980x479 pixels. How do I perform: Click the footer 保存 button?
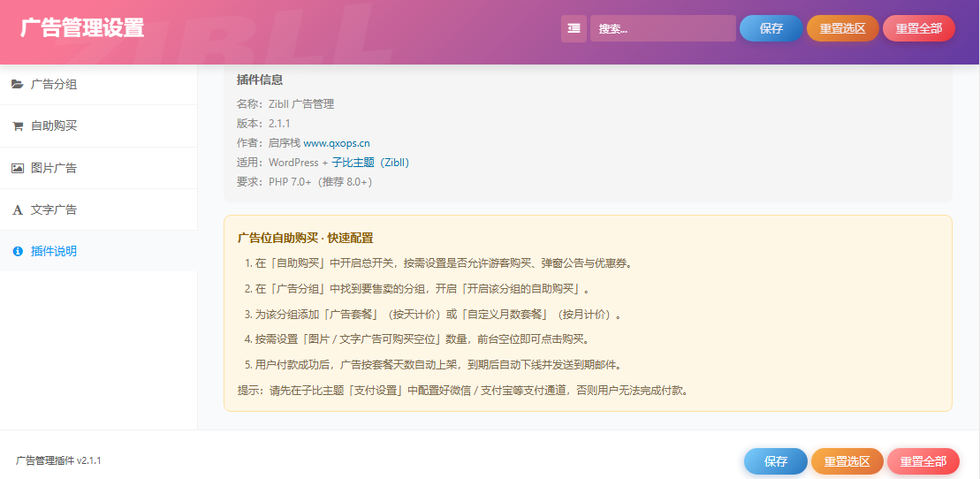(x=776, y=461)
